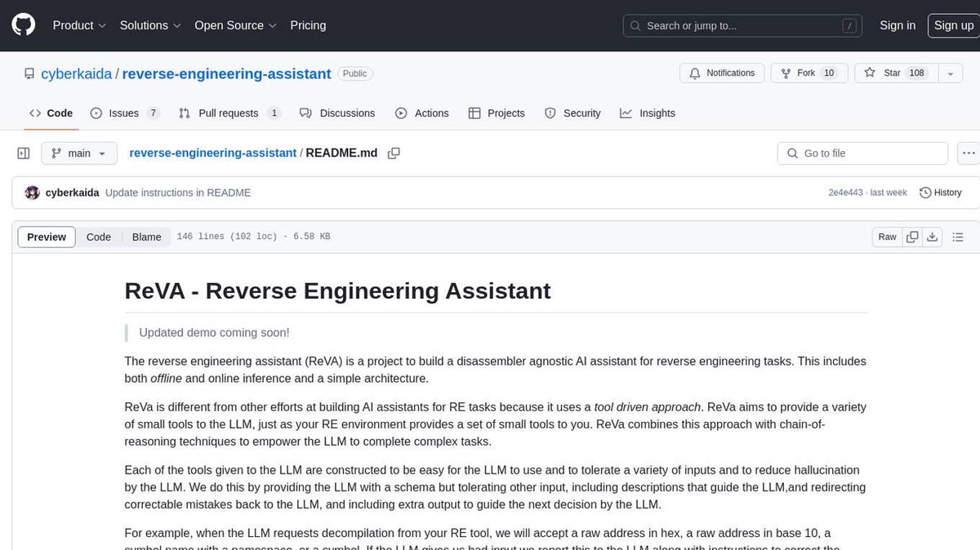Open the Security tab
Image resolution: width=980 pixels, height=550 pixels.
click(x=572, y=113)
